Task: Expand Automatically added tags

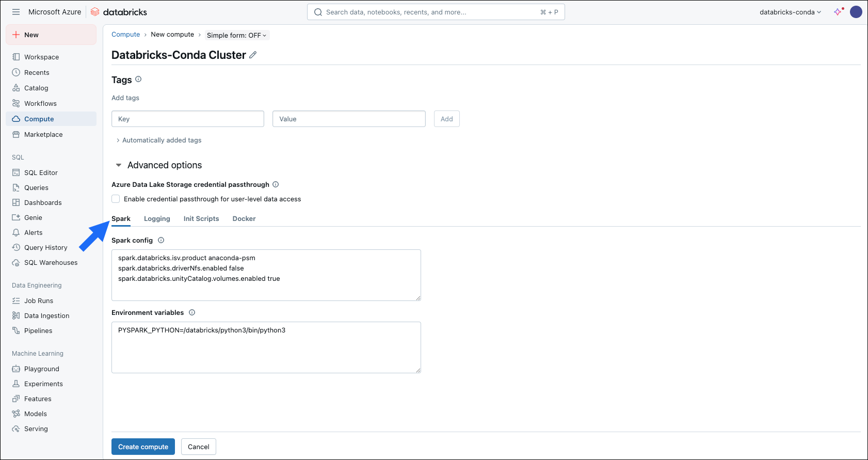Action: pyautogui.click(x=159, y=140)
